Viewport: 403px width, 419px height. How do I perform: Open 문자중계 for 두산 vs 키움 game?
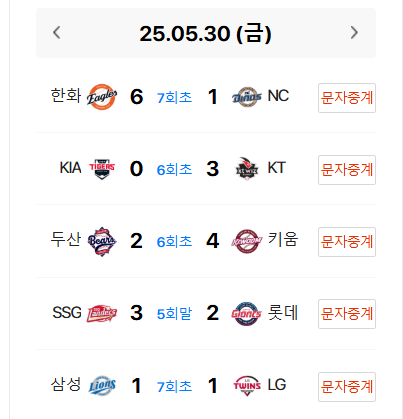pyautogui.click(x=347, y=242)
